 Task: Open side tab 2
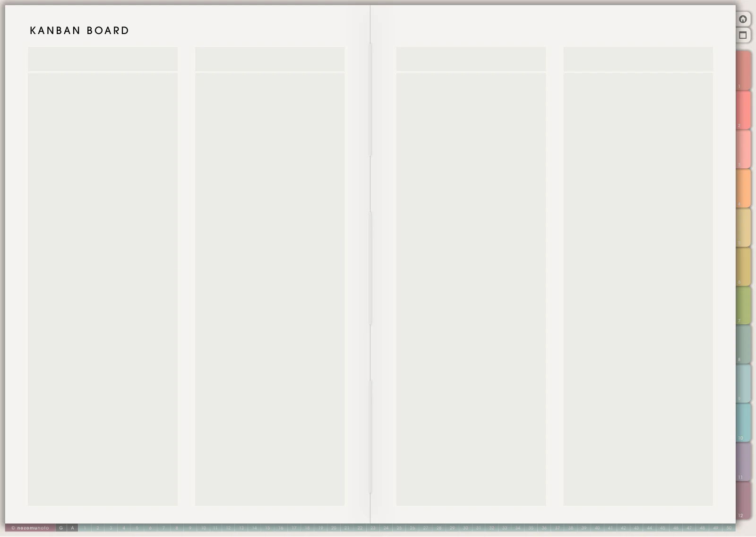pyautogui.click(x=743, y=110)
